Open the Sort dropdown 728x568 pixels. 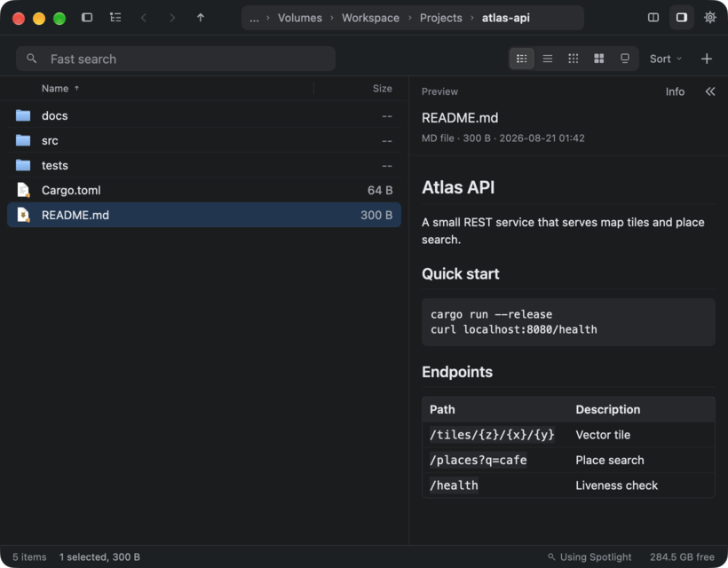666,59
